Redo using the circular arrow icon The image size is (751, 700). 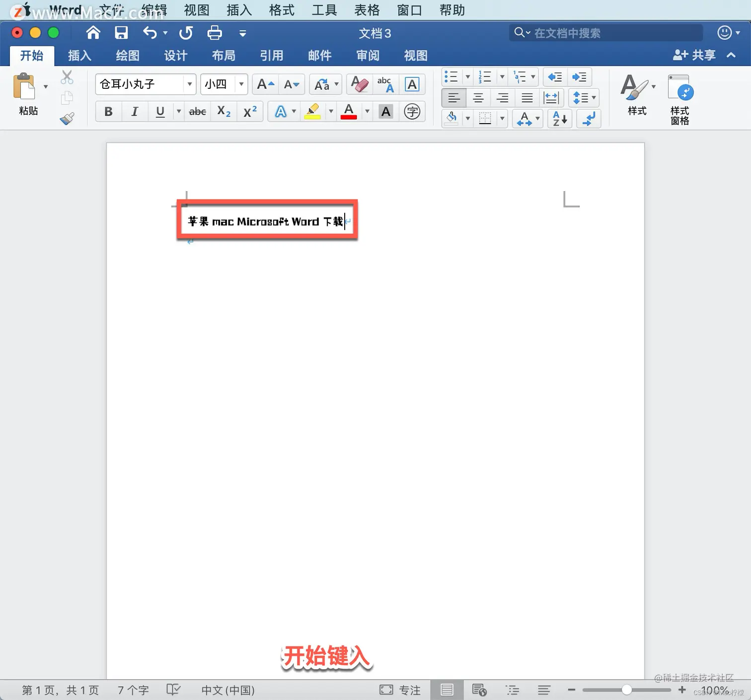(186, 33)
